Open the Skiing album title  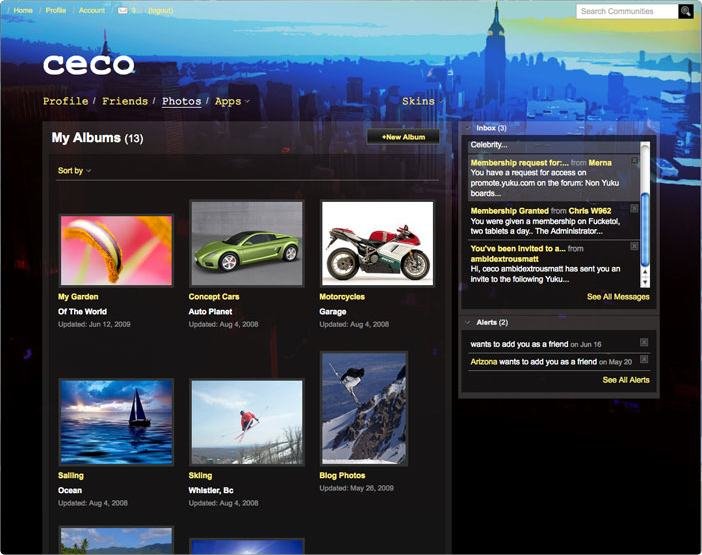[x=200, y=475]
